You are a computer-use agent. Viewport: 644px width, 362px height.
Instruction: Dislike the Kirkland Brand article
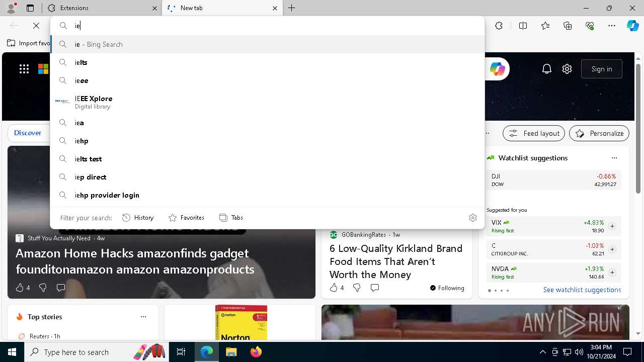pyautogui.click(x=357, y=288)
